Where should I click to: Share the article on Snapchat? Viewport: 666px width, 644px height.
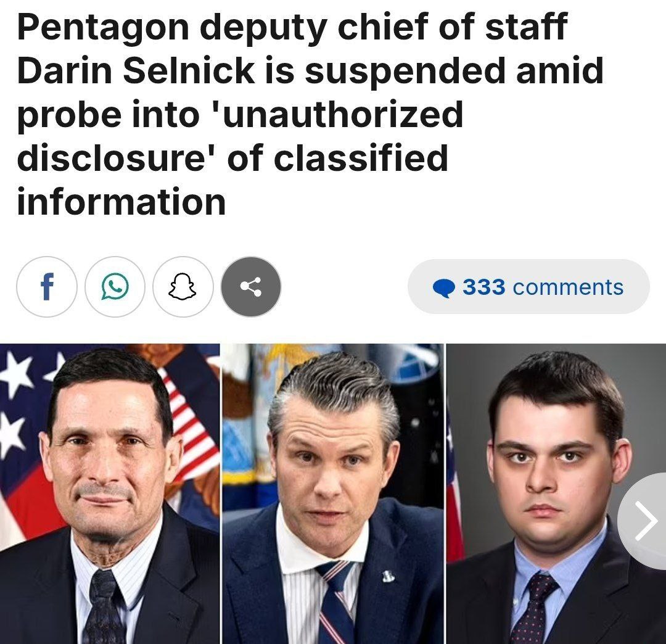pyautogui.click(x=183, y=287)
